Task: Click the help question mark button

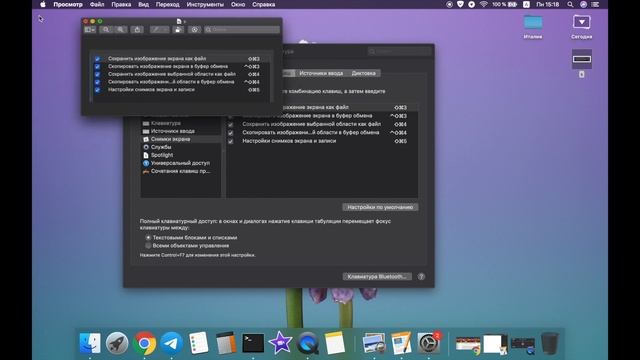Action: (421, 277)
